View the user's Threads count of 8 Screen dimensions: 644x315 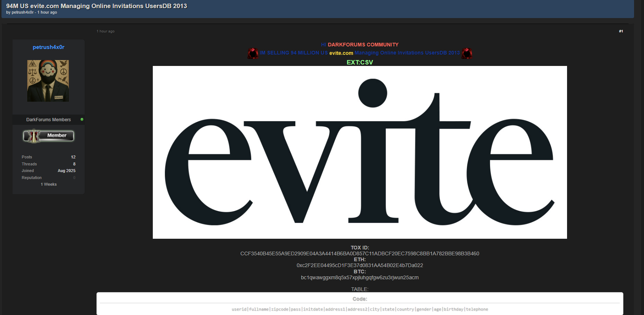click(x=74, y=164)
